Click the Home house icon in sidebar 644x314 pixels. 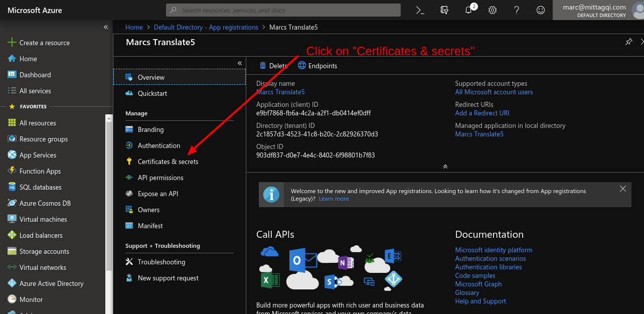pyautogui.click(x=12, y=59)
